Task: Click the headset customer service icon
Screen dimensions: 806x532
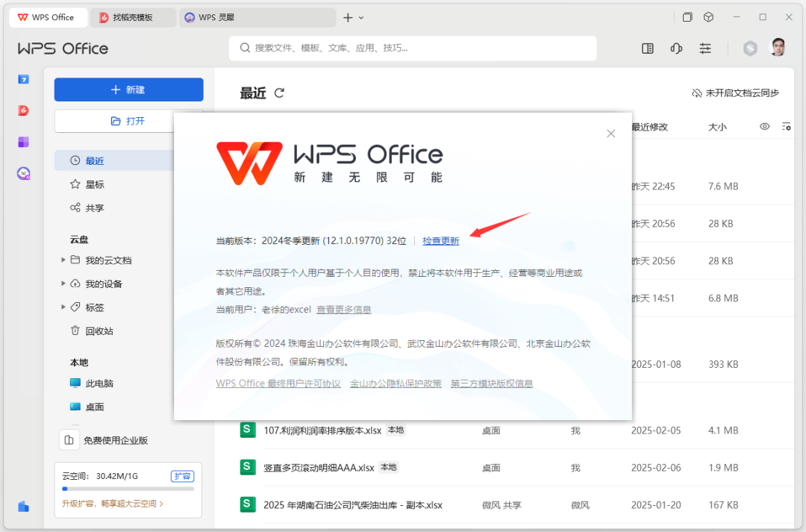Action: [x=676, y=48]
